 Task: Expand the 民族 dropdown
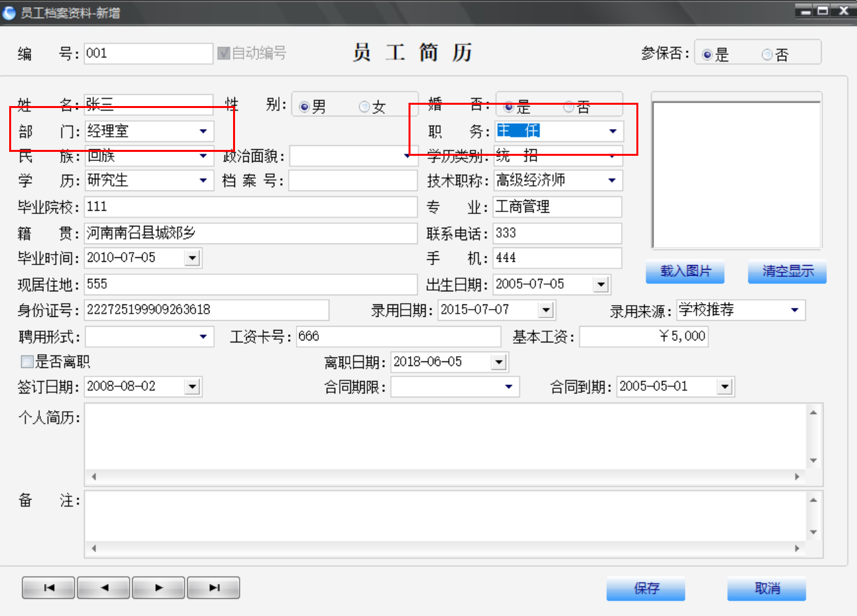click(x=203, y=156)
